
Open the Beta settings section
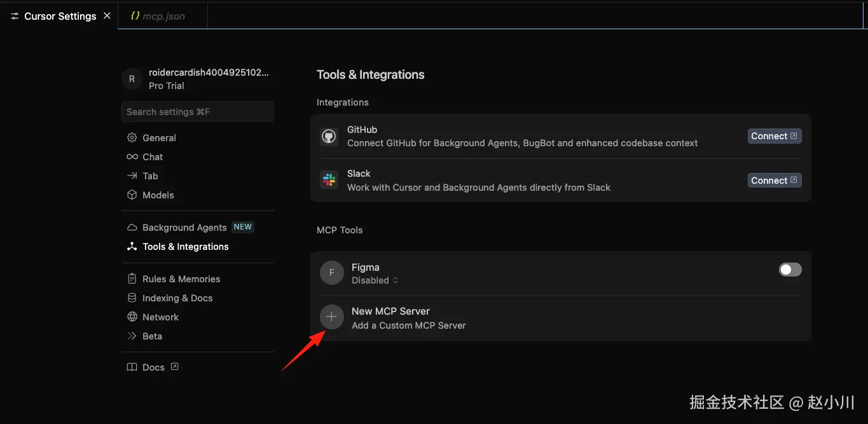click(x=152, y=336)
